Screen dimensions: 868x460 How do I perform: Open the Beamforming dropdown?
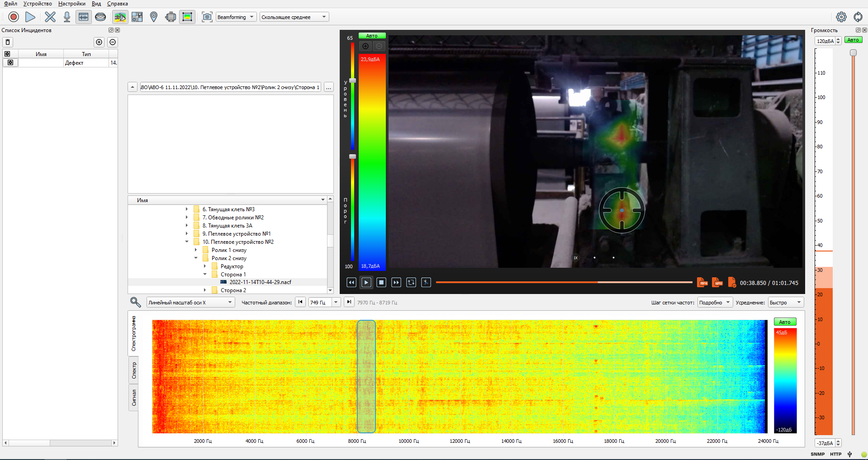pos(236,17)
